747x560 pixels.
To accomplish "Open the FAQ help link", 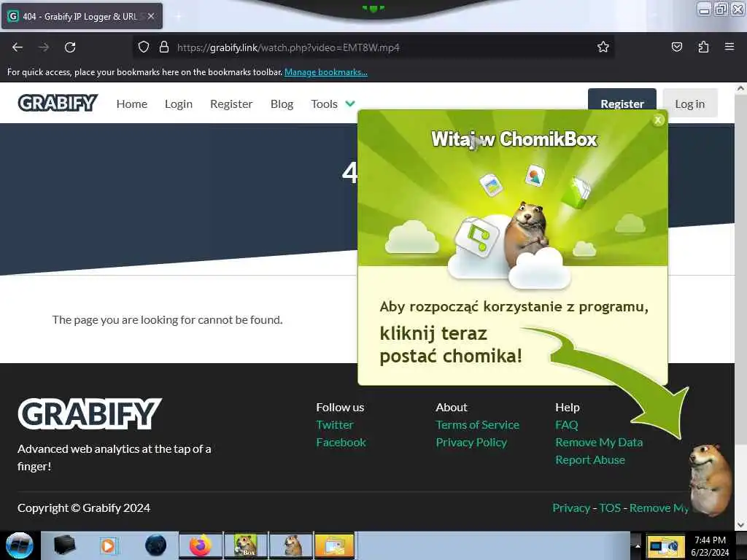I will (566, 425).
